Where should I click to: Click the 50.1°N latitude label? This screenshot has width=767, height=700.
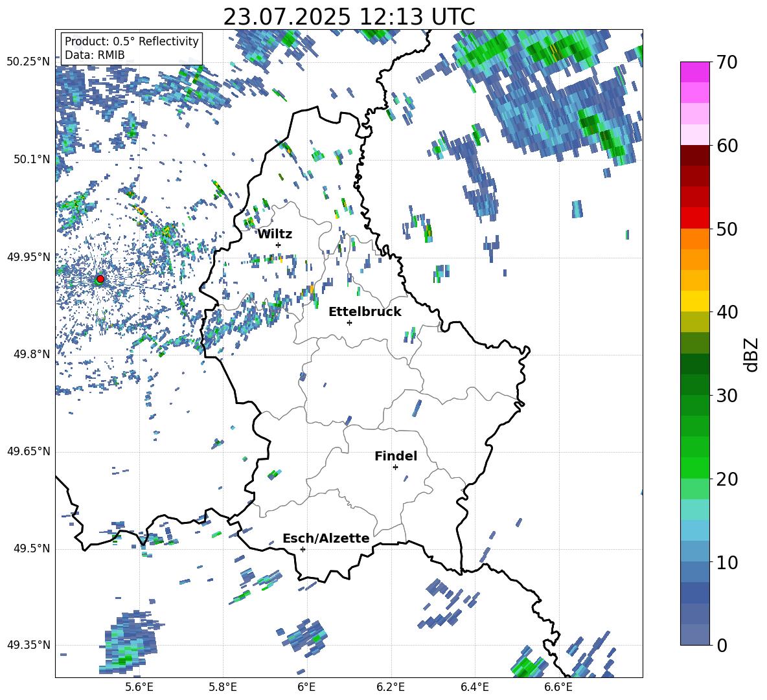(32, 159)
